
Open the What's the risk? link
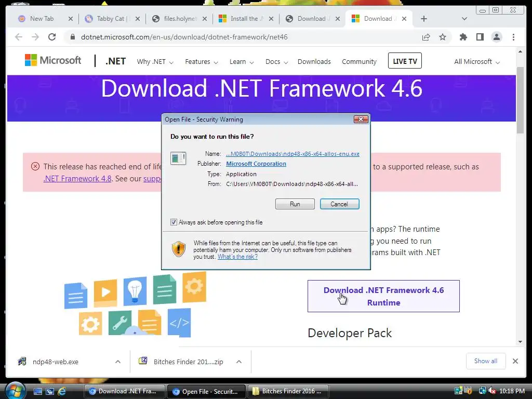(x=237, y=257)
